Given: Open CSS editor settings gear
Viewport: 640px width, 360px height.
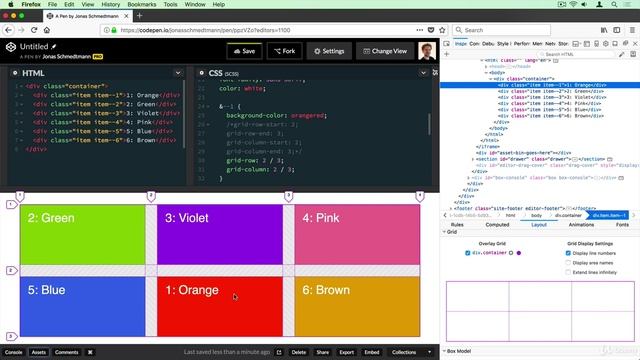Looking at the screenshot, I should (x=201, y=73).
